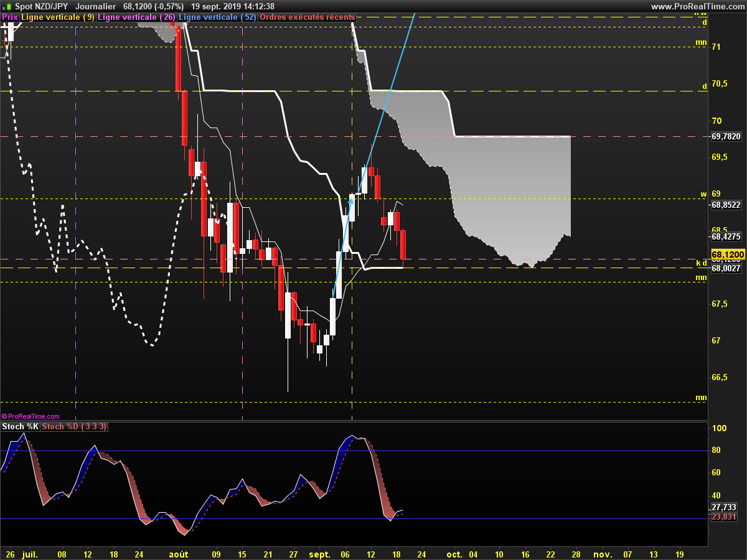Select the Ligne verticale (9) legend label

coord(58,17)
